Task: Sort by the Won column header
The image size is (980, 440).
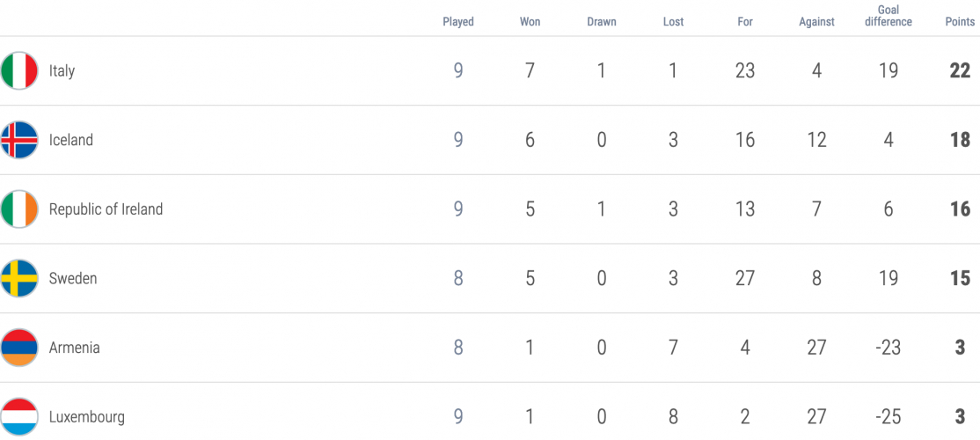Action: (530, 22)
